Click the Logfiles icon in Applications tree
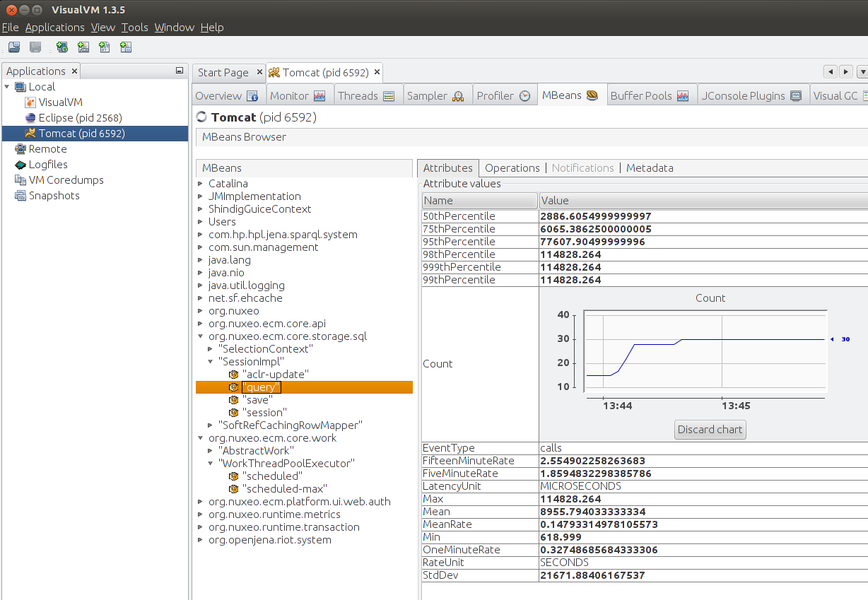 [20, 165]
